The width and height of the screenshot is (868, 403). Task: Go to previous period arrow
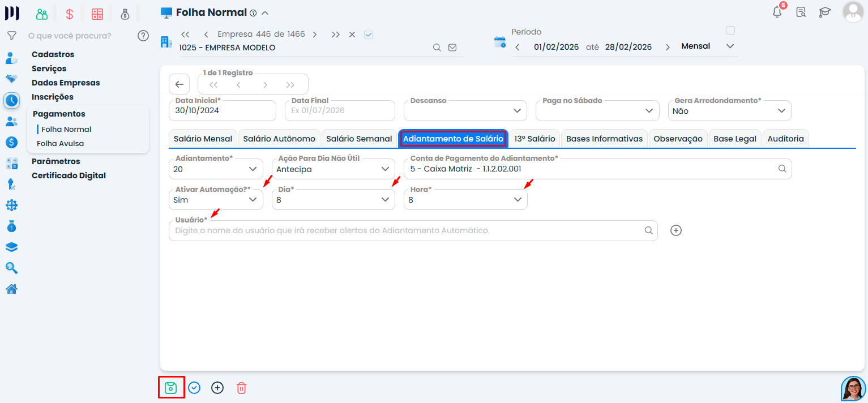point(517,47)
